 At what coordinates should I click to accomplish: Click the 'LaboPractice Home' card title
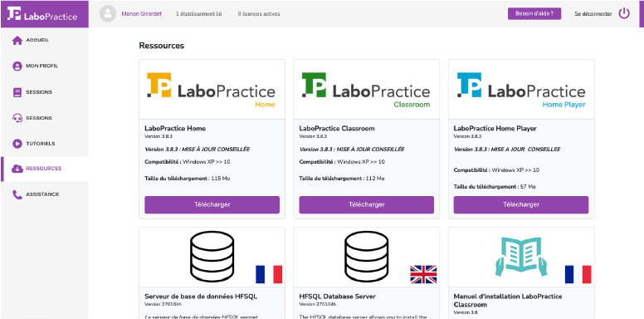tap(175, 128)
